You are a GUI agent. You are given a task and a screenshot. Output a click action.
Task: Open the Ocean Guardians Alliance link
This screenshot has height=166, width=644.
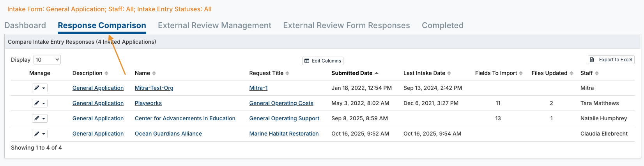point(168,134)
